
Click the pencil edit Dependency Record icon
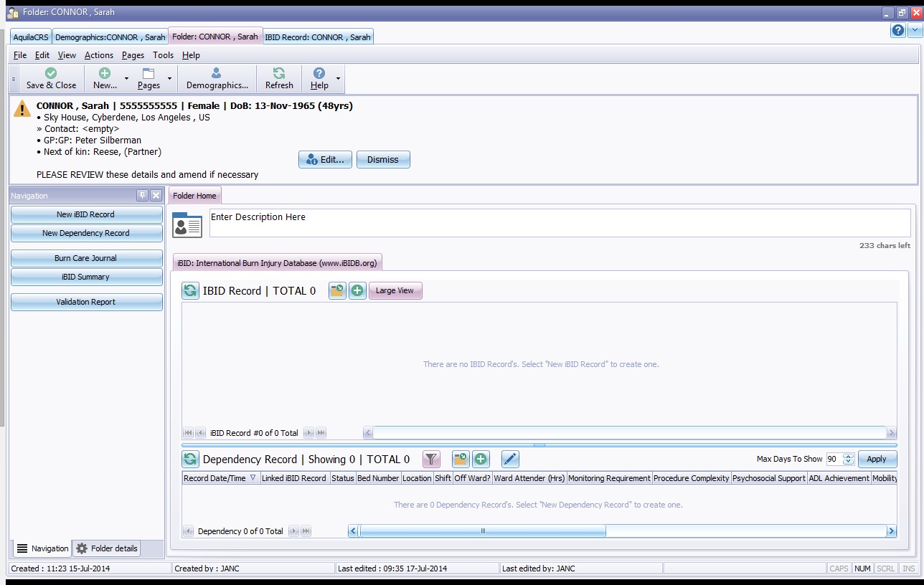point(509,460)
